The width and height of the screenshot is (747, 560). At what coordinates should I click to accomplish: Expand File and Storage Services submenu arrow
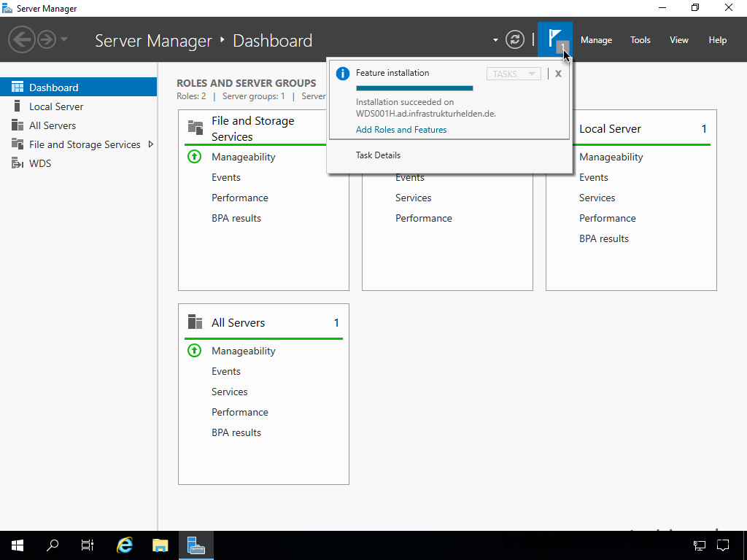pos(151,144)
